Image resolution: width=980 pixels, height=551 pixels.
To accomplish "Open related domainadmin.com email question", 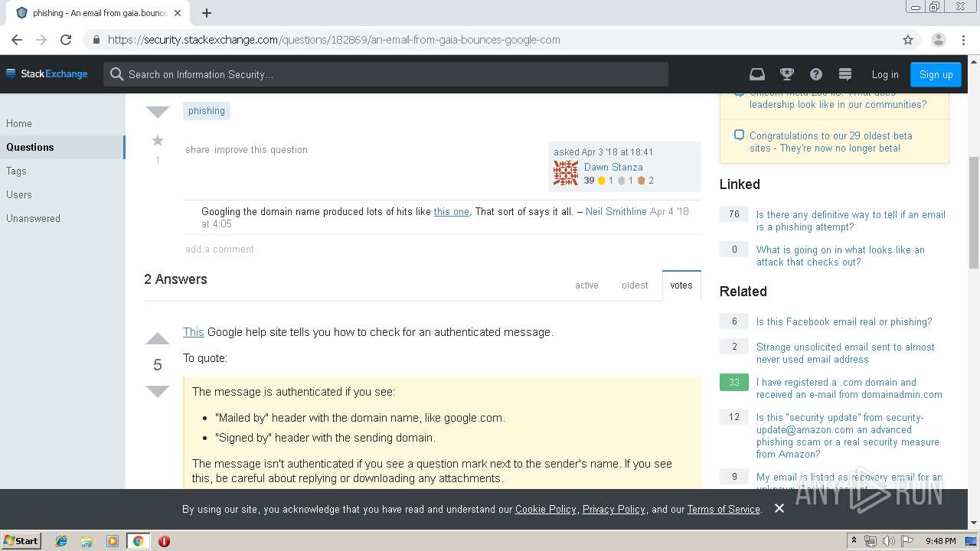I will [849, 388].
